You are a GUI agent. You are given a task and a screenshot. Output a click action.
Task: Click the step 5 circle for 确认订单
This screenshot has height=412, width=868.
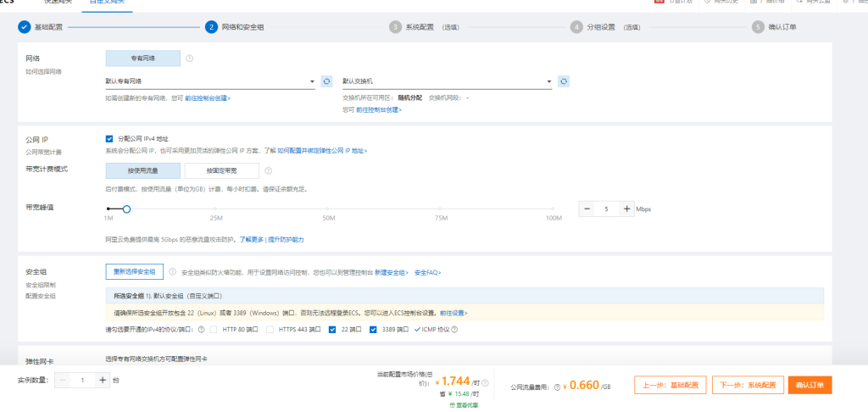tap(758, 26)
